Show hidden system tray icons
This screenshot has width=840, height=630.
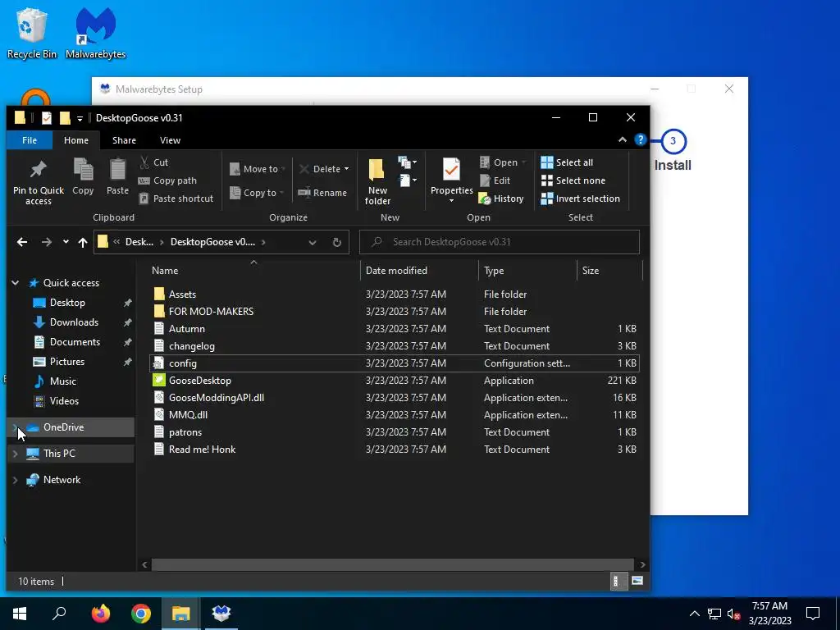[x=694, y=614]
